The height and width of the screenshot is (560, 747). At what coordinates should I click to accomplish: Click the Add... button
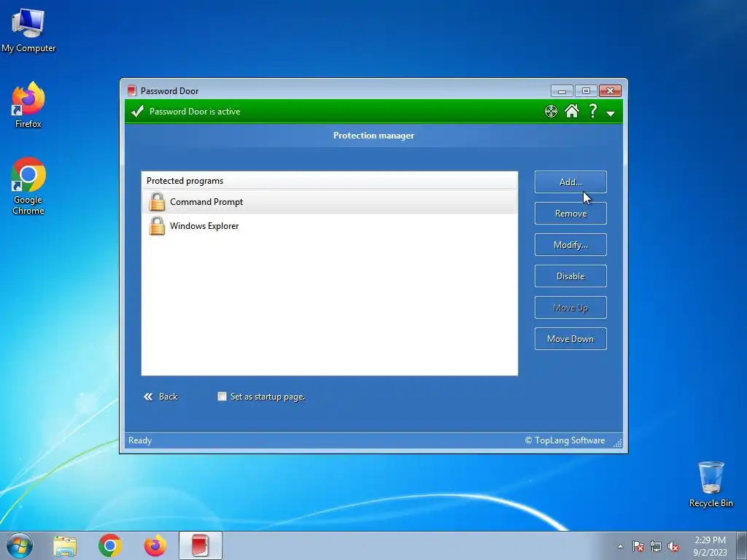coord(570,182)
